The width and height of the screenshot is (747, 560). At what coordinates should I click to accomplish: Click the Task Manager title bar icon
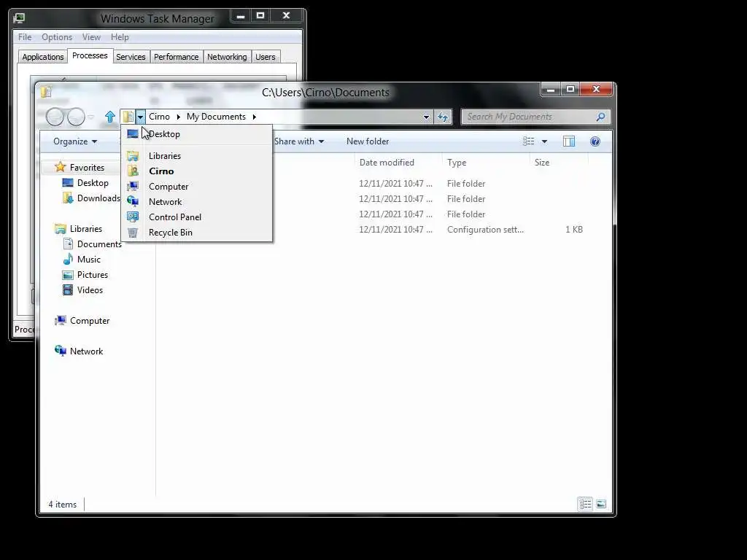(19, 18)
